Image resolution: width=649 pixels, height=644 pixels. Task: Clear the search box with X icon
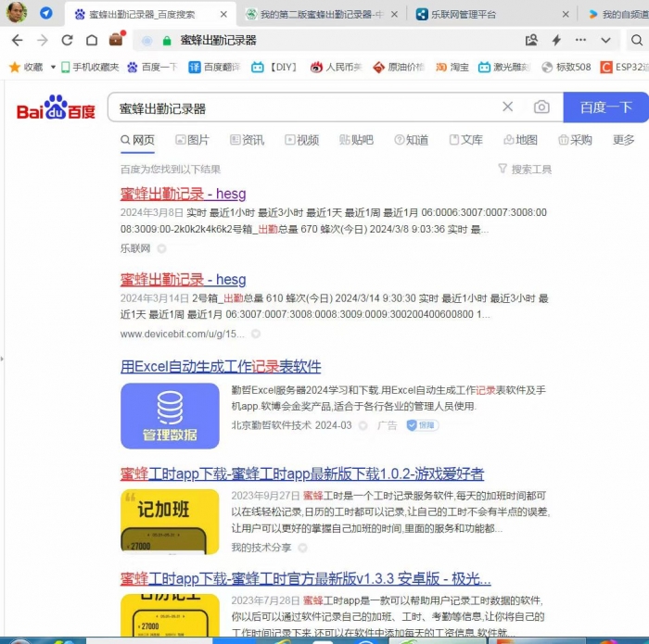(507, 107)
